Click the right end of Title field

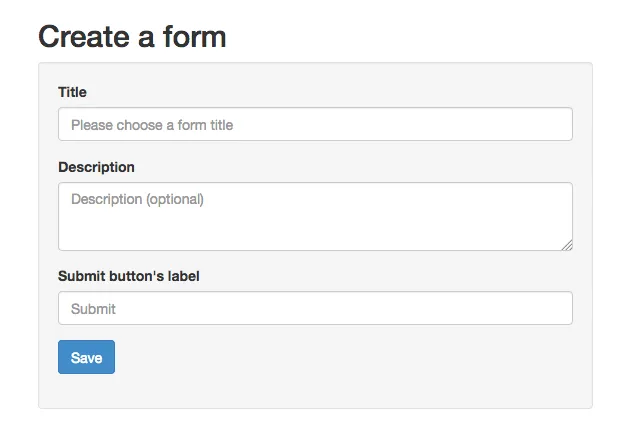pyautogui.click(x=555, y=125)
